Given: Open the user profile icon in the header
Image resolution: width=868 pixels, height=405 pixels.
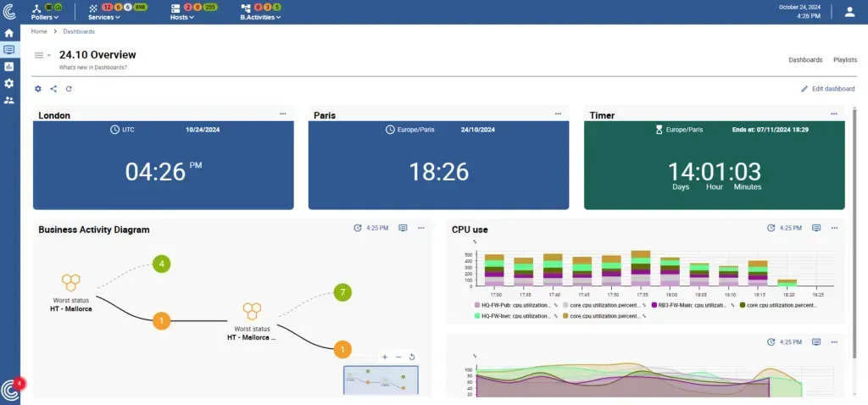Looking at the screenshot, I should coord(849,12).
